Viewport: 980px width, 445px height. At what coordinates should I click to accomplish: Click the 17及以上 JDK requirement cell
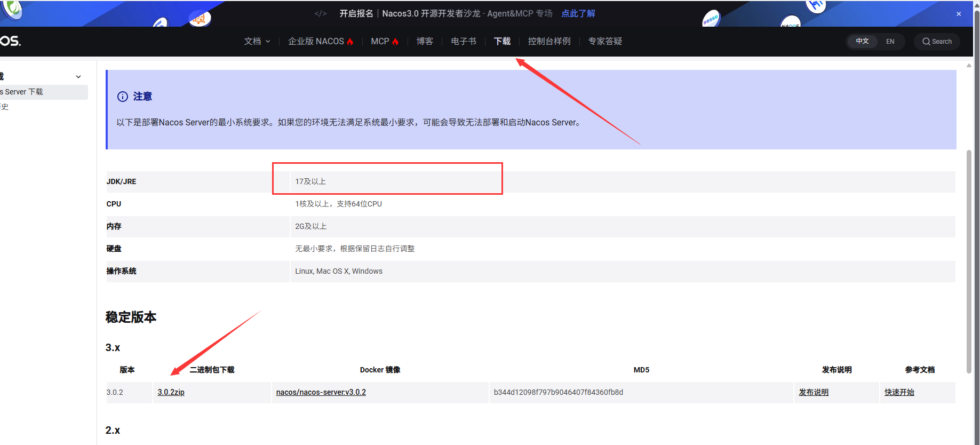pyautogui.click(x=623, y=181)
